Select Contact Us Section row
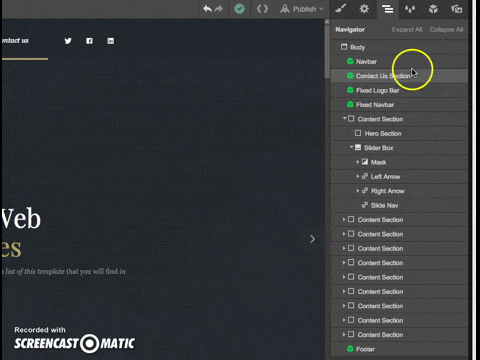The width and height of the screenshot is (480, 360). (x=399, y=76)
